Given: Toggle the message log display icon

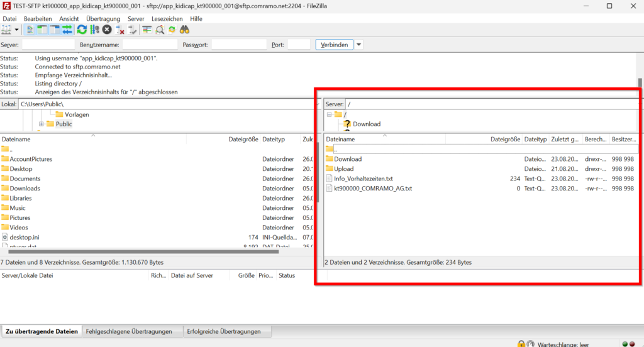Looking at the screenshot, I should click(30, 30).
